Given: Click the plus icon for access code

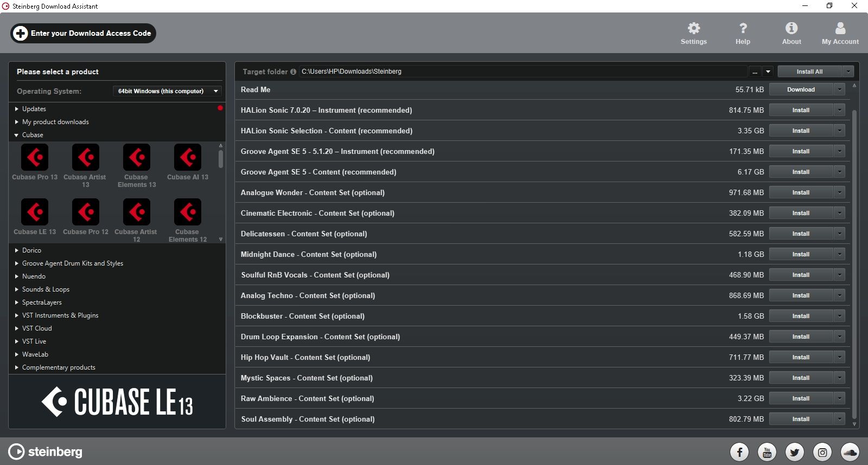Looking at the screenshot, I should pos(20,33).
